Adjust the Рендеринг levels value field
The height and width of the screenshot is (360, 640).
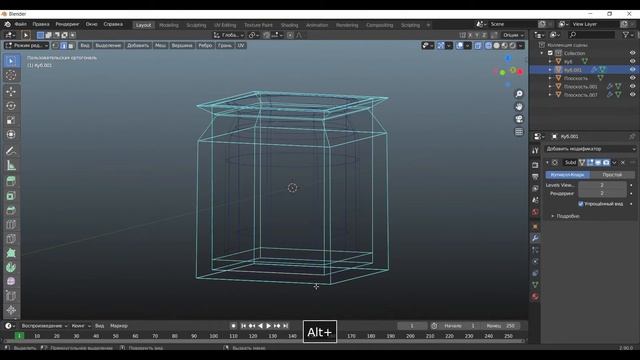click(602, 193)
